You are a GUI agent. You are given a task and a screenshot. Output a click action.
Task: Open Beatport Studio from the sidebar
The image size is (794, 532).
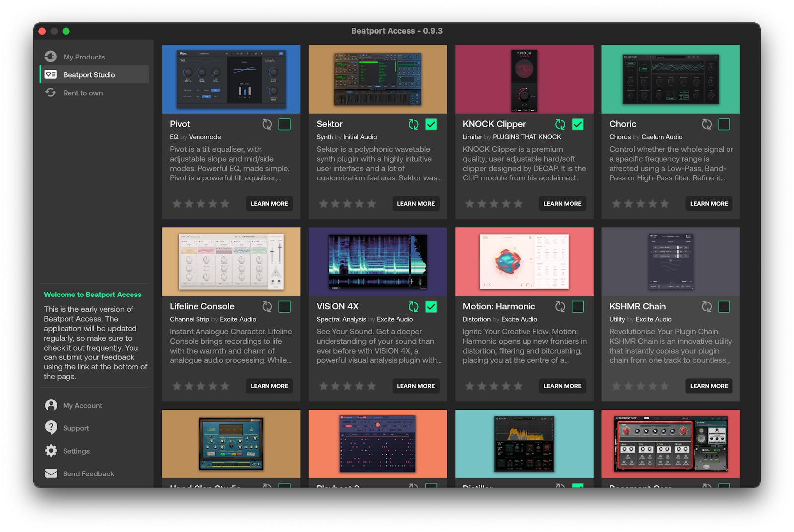88,74
